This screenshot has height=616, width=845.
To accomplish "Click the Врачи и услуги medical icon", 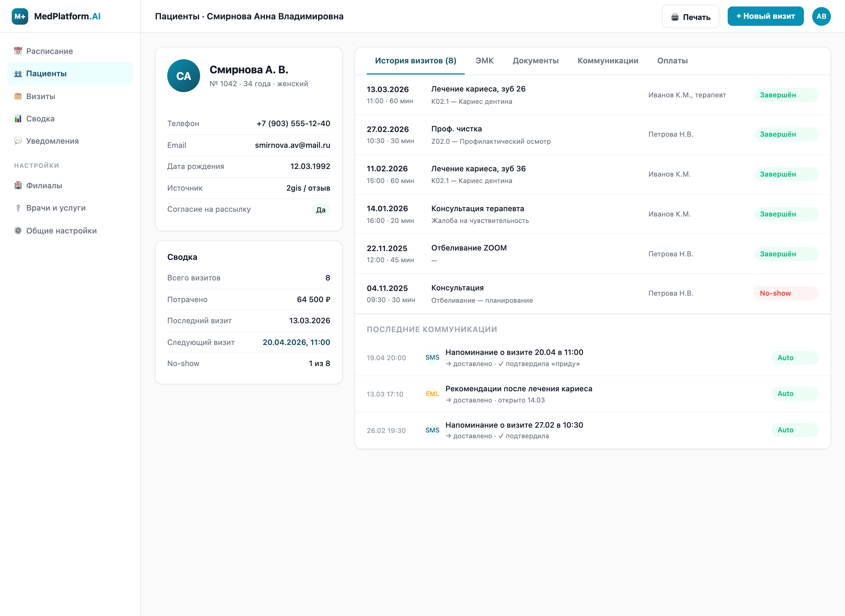I will tap(18, 208).
